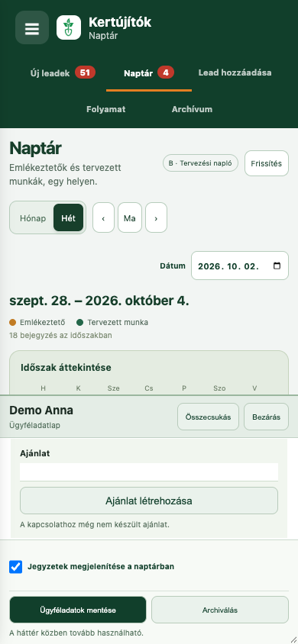Image resolution: width=298 pixels, height=644 pixels.
Task: Open the hamburger navigation menu
Action: pyautogui.click(x=32, y=27)
